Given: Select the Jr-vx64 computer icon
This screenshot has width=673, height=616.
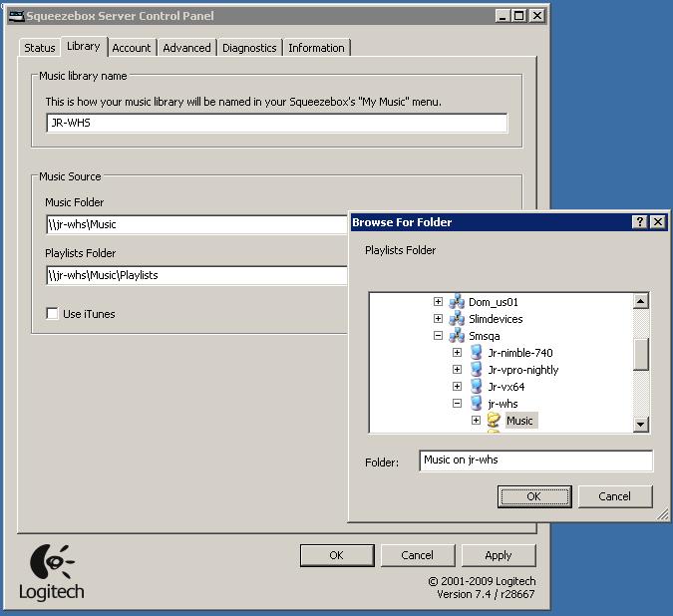Looking at the screenshot, I should point(476,387).
